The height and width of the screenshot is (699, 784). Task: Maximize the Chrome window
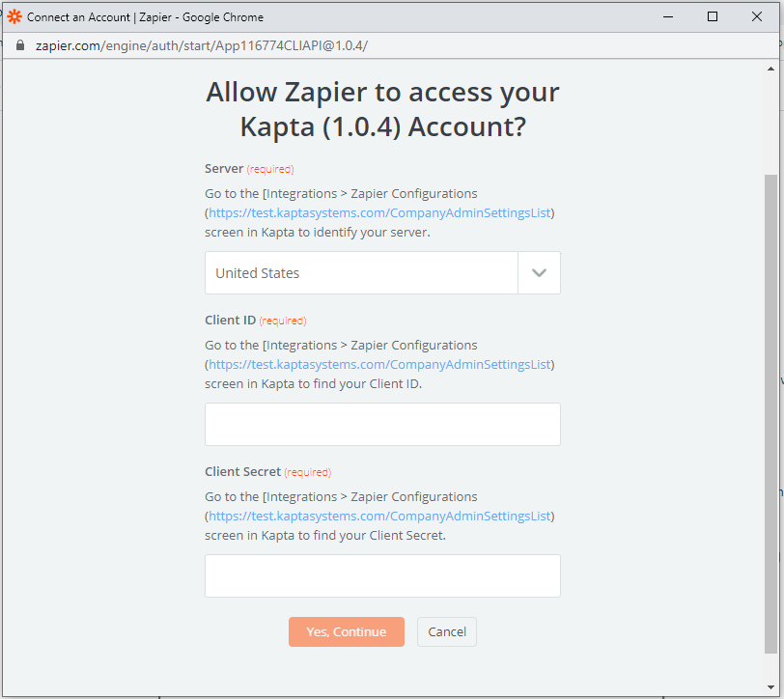point(713,16)
